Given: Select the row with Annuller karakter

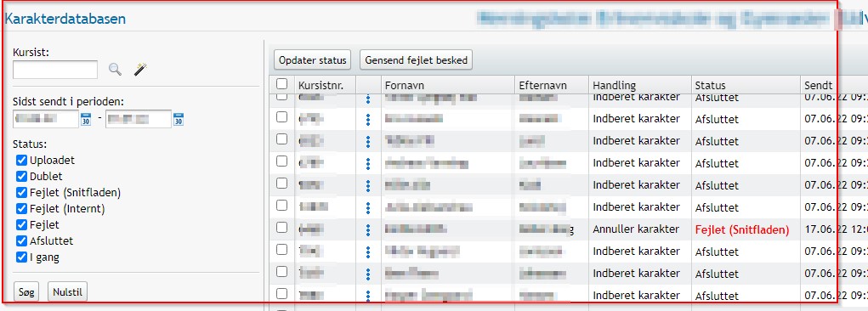Looking at the screenshot, I should (281, 228).
